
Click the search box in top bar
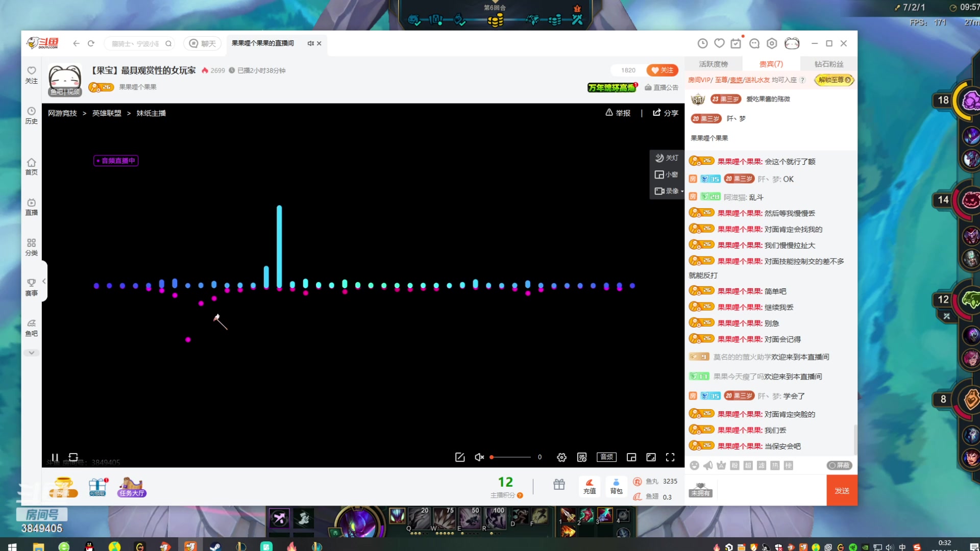coord(135,43)
